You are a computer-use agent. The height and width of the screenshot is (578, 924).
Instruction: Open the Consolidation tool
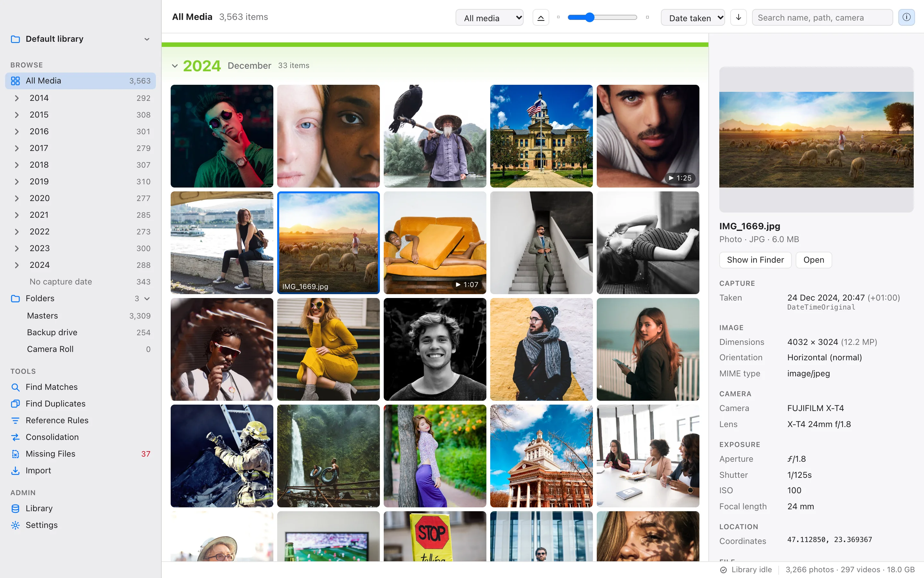pos(81,437)
